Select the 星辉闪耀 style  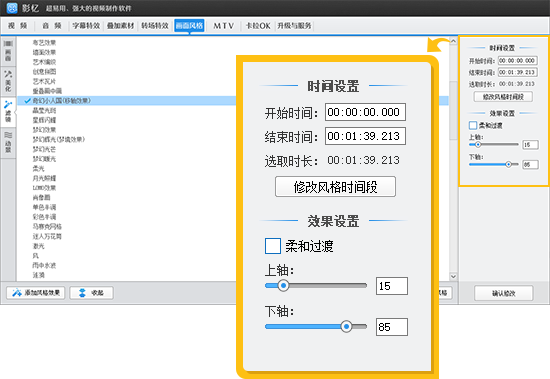44,120
